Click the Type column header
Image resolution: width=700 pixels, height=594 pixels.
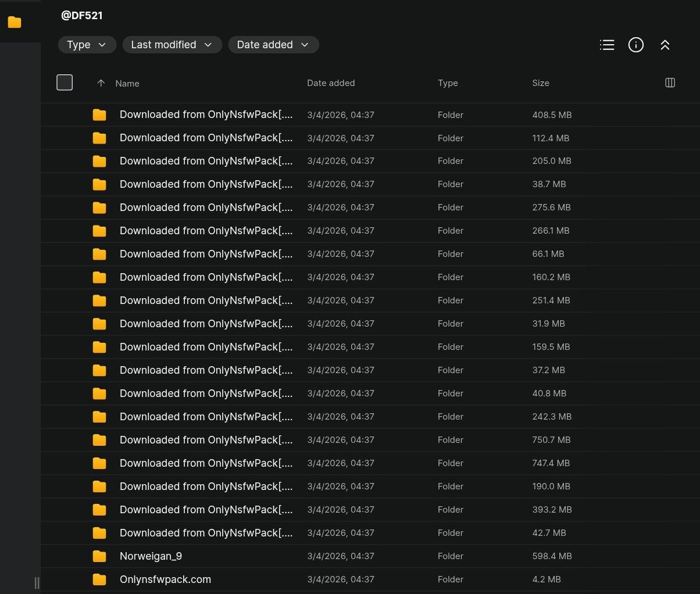click(448, 83)
